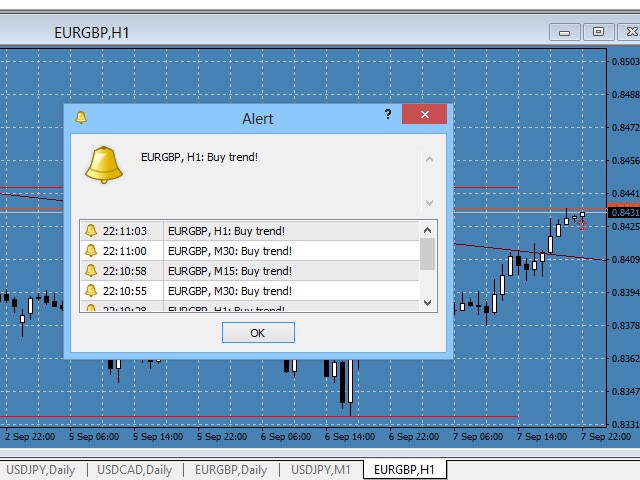The image size is (640, 480).
Task: Click the small bell icon in Alert title bar
Action: (x=81, y=117)
